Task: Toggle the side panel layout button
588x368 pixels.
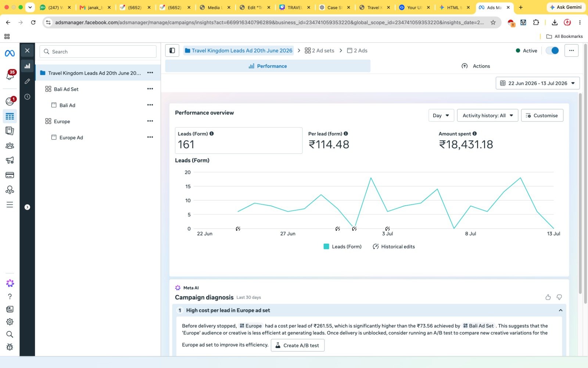Action: pyautogui.click(x=172, y=50)
